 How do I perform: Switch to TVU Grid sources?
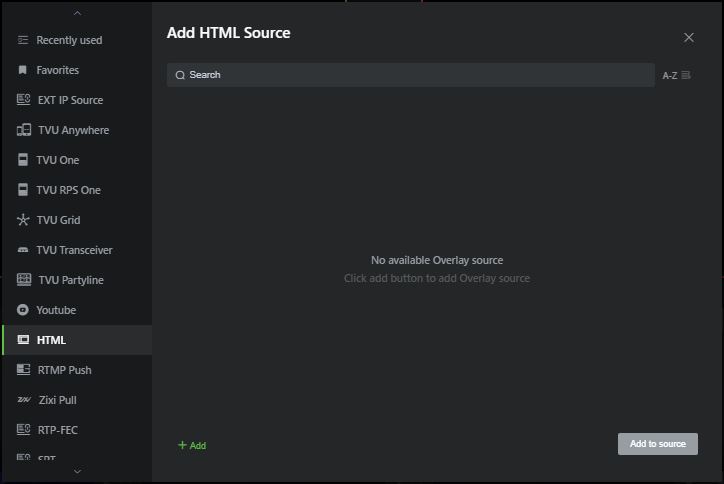point(77,220)
